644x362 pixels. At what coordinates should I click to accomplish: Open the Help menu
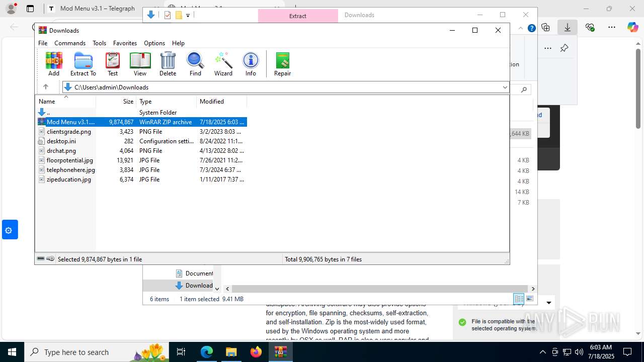[x=178, y=43]
